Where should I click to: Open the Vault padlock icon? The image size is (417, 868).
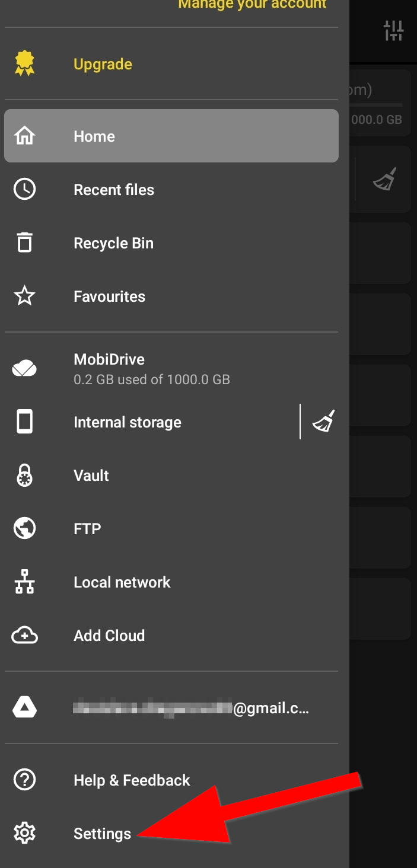24,475
